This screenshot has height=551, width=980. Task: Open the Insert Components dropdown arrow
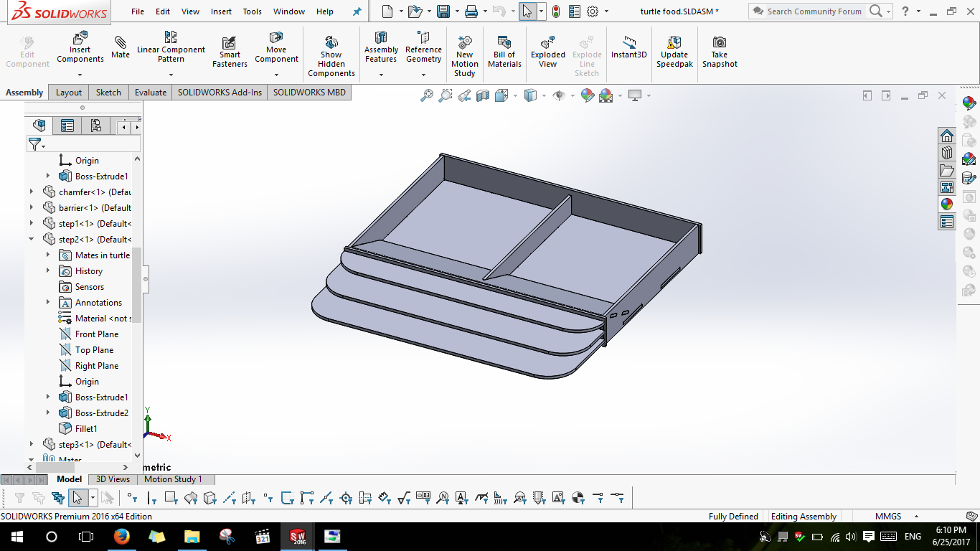click(80, 75)
